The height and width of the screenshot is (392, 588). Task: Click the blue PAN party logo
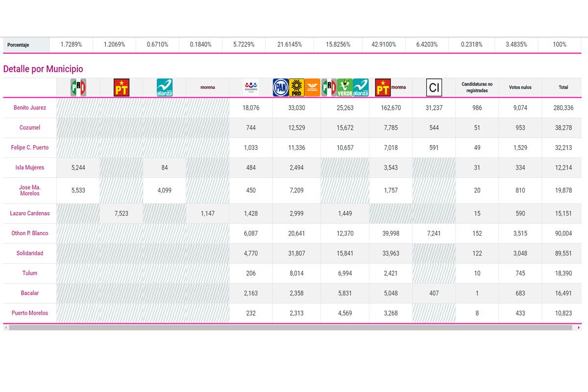[280, 87]
